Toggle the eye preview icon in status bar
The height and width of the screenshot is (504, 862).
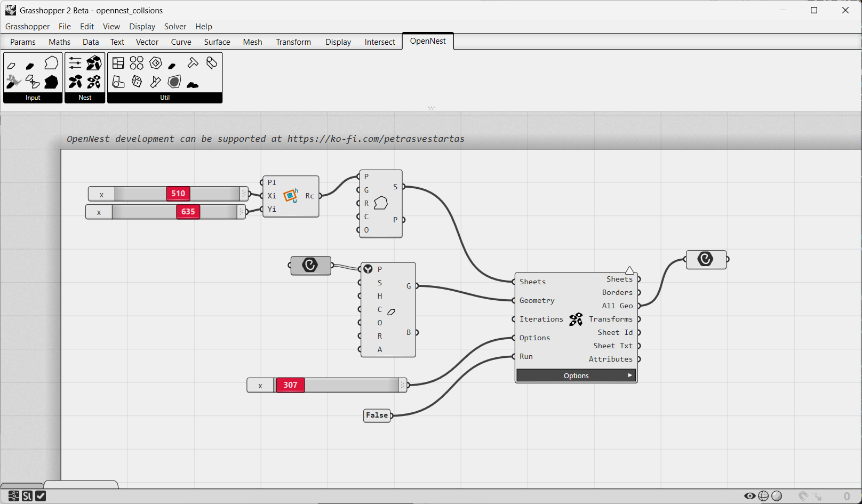coord(750,496)
